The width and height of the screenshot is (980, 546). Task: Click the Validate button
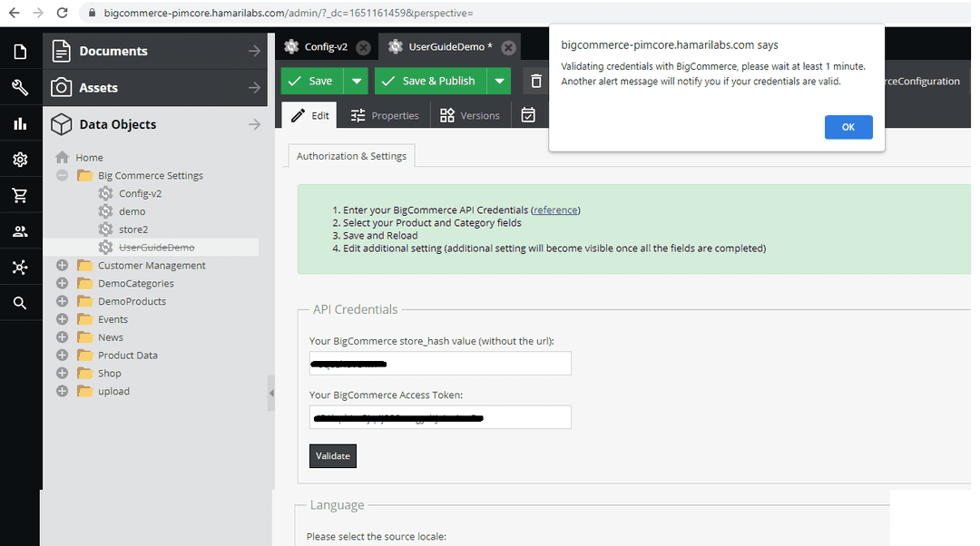332,456
